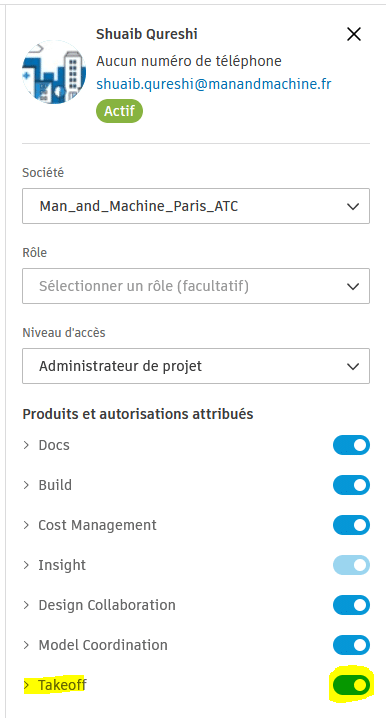Switch off Design Collaboration toggle
386x718 pixels.
(351, 605)
